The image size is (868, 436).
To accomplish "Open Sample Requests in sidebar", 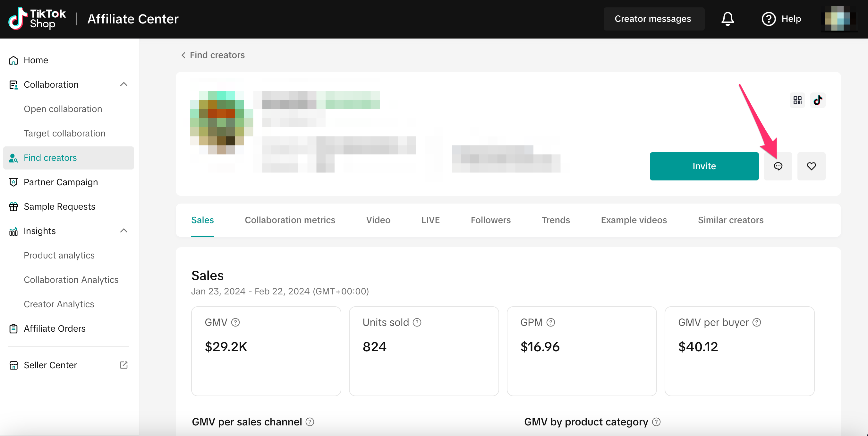I will [x=59, y=206].
